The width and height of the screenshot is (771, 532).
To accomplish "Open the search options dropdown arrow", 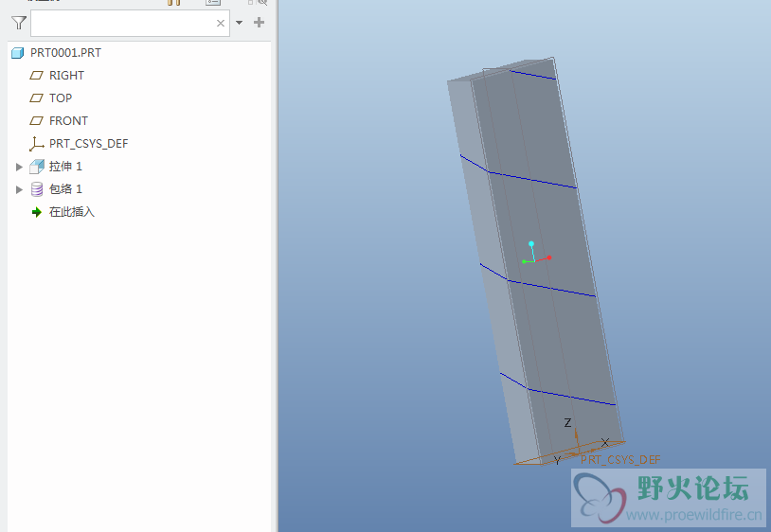I will point(239,23).
